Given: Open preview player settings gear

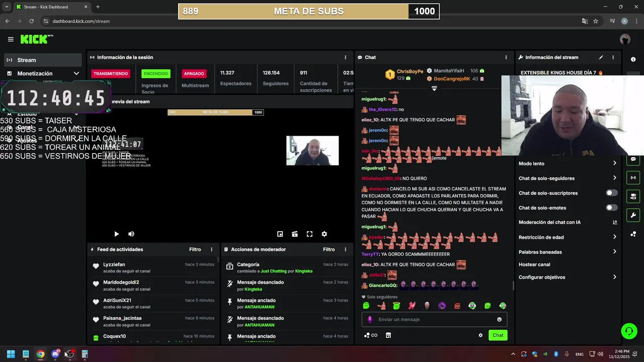Looking at the screenshot, I should [325, 234].
